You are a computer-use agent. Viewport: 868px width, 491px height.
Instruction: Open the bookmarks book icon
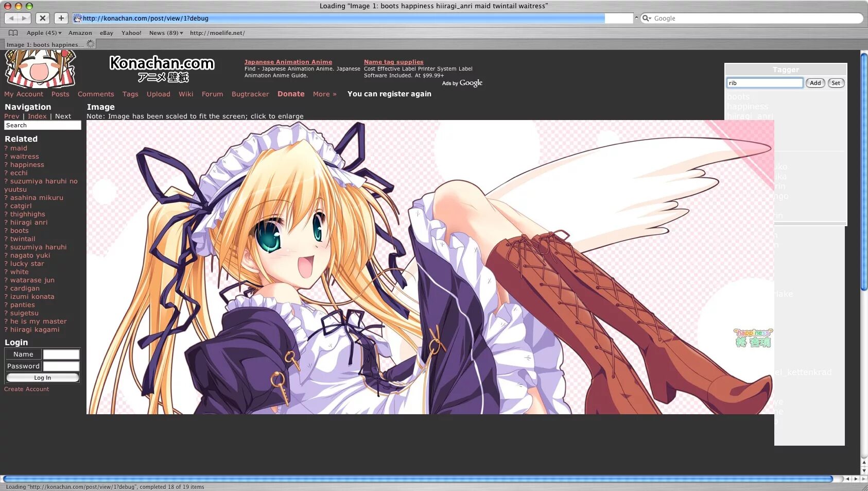click(13, 33)
